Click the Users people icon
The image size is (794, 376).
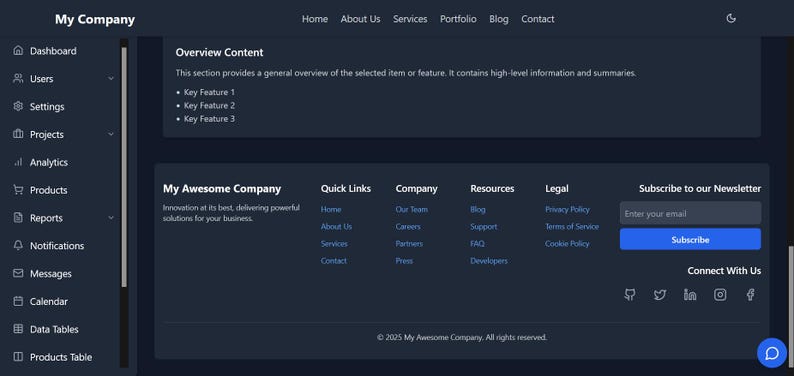pos(18,78)
